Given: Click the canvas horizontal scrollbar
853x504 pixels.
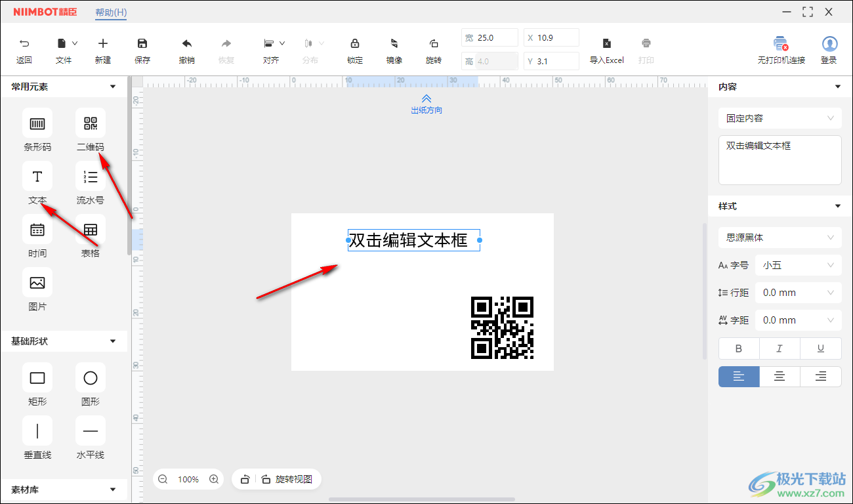Looking at the screenshot, I should pyautogui.click(x=422, y=499).
